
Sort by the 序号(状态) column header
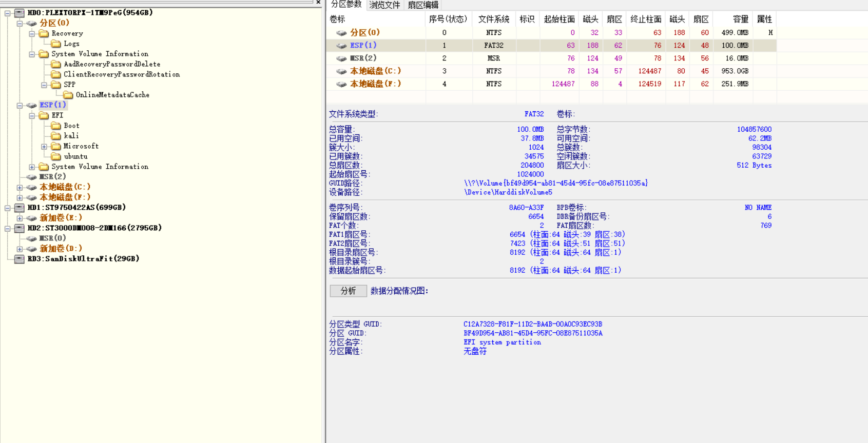[x=448, y=19]
